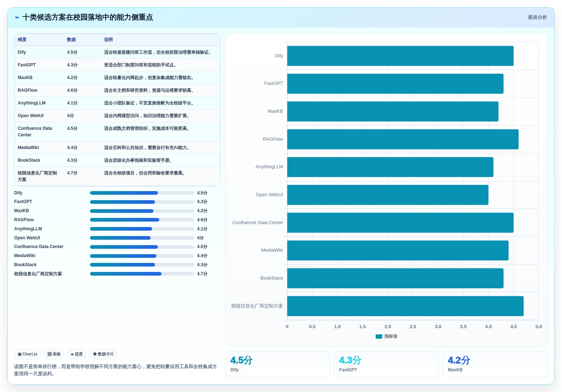This screenshot has height=392, width=562.
Task: Click the MediaWiki y-axis label
Action: 272,250
